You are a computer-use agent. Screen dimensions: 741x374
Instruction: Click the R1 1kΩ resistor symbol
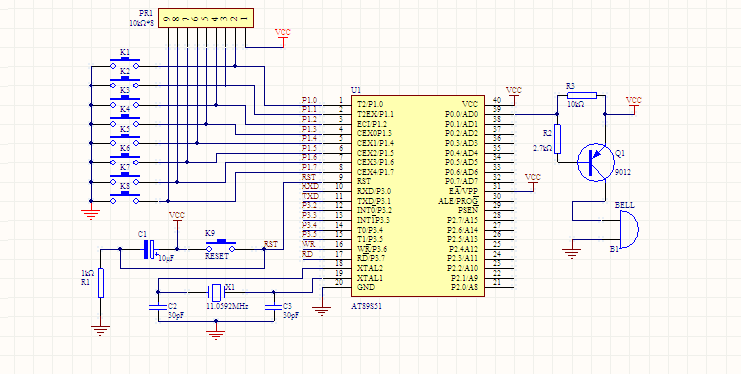pyautogui.click(x=101, y=283)
